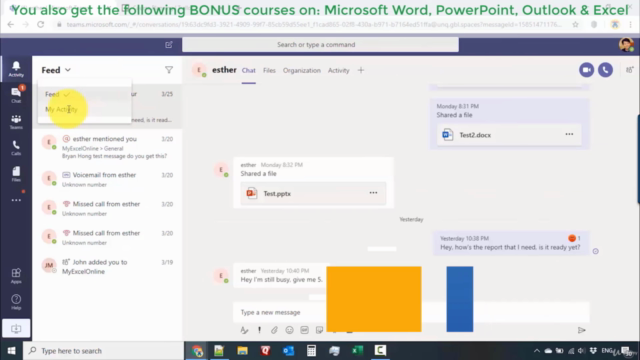640x360 pixels.
Task: Start an audio call with esther
Action: pos(605,70)
